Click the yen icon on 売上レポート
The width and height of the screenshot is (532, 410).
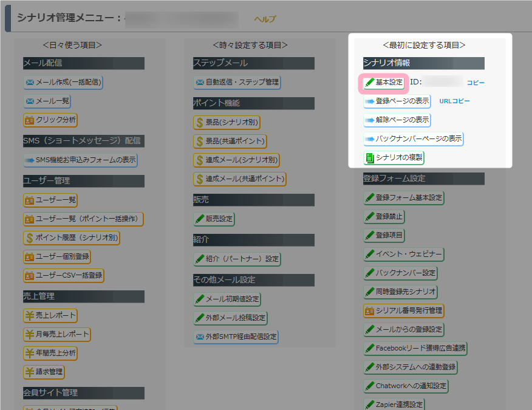pos(29,316)
